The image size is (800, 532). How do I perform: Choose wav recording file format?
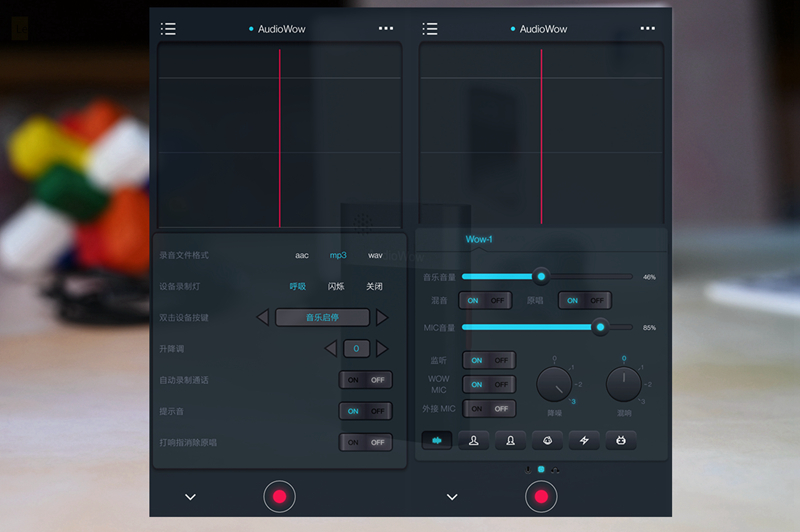coord(375,255)
